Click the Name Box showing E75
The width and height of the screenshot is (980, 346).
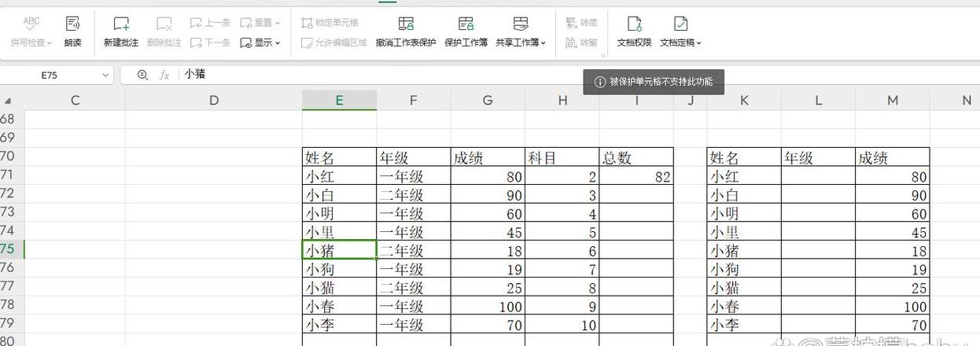(x=50, y=75)
